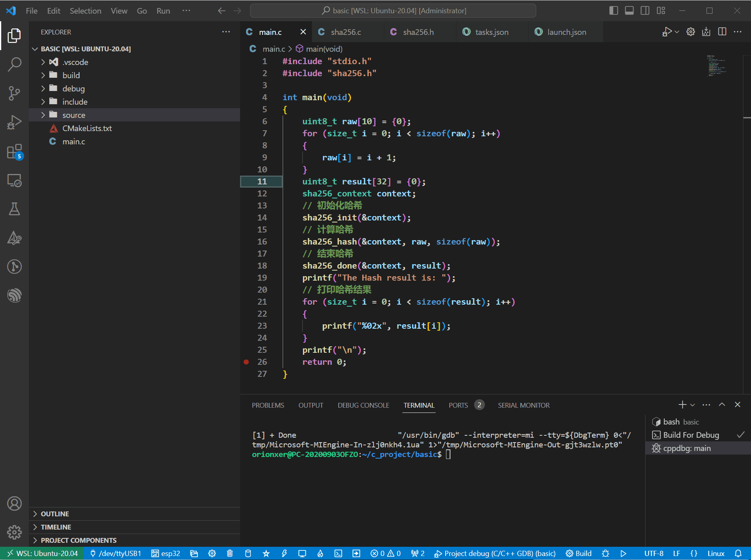
Task: Click the CMake launch play icon in the status bar
Action: pos(623,554)
